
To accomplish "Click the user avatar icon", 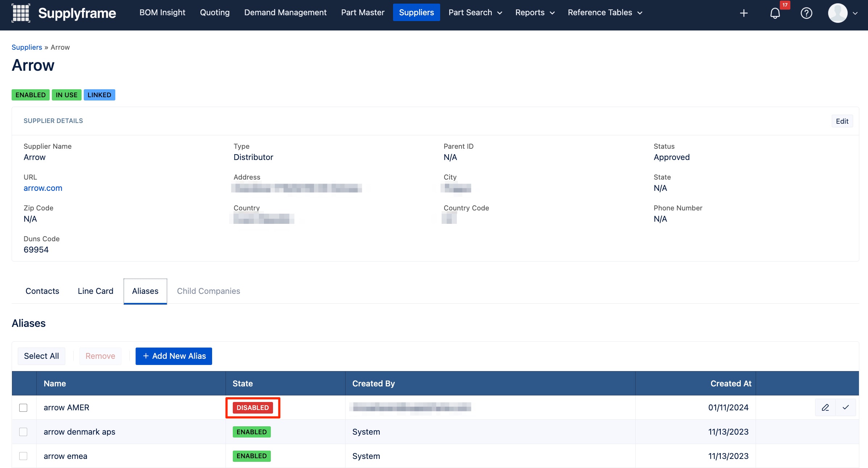I will click(x=838, y=13).
